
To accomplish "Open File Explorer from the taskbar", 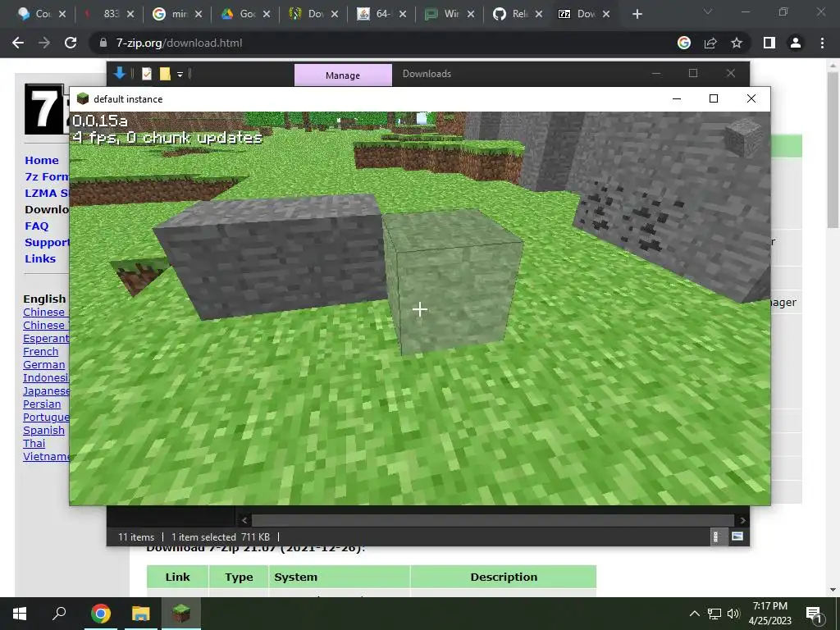I will 140,614.
